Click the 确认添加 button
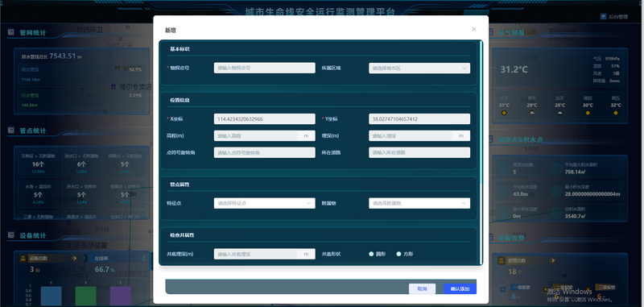The image size is (644, 307). point(460,289)
